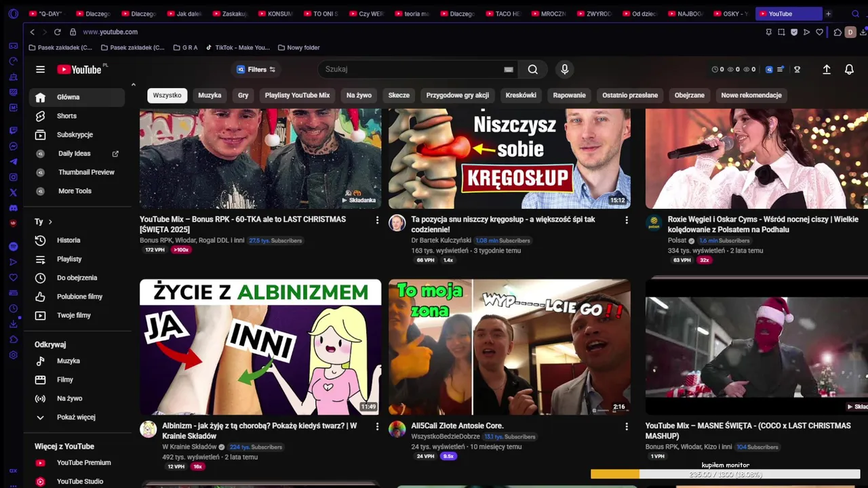This screenshot has height=488, width=868.
Task: Open Opera Twitch sidebar icon
Action: pos(13,131)
